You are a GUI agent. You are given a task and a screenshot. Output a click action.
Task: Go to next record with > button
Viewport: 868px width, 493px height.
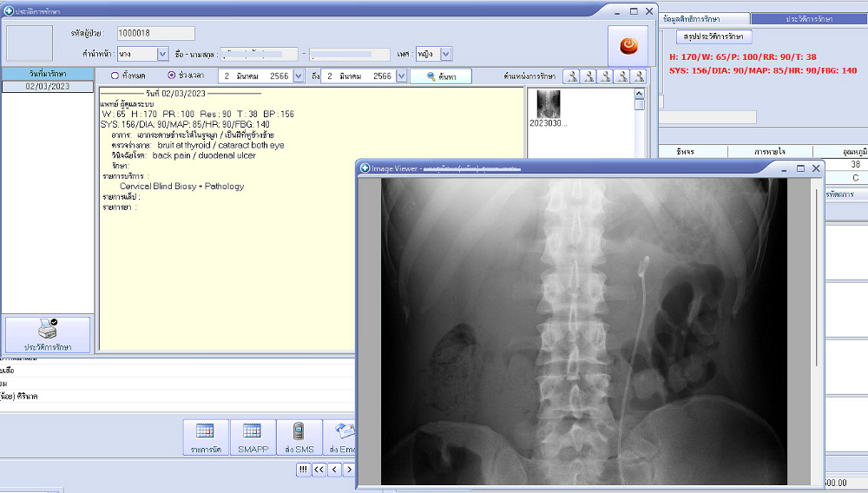tap(349, 470)
